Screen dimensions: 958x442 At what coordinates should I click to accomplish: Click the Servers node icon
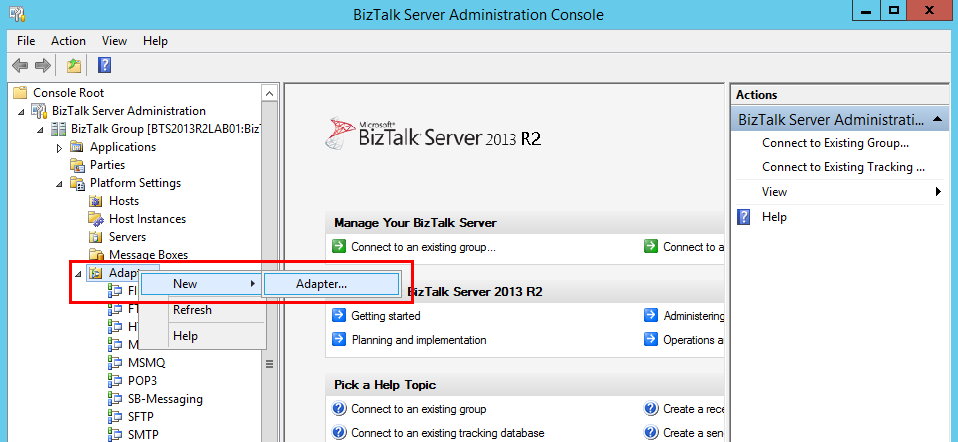coord(96,237)
